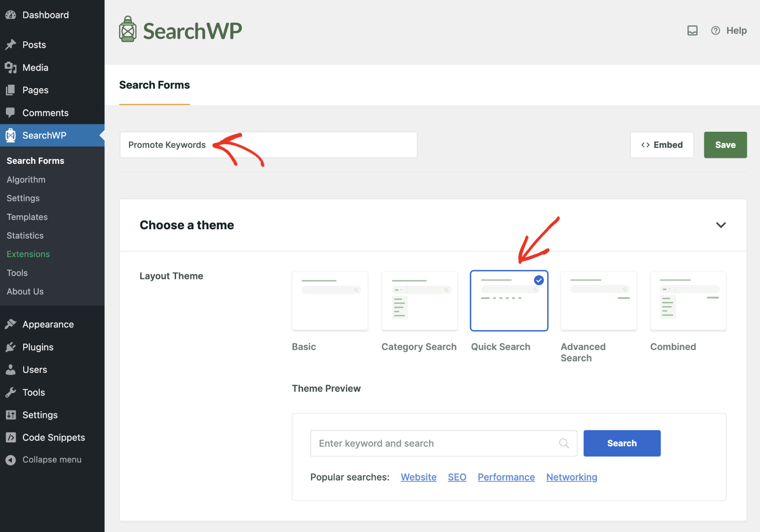The height and width of the screenshot is (532, 760).
Task: Select the Quick Search layout theme
Action: (x=509, y=301)
